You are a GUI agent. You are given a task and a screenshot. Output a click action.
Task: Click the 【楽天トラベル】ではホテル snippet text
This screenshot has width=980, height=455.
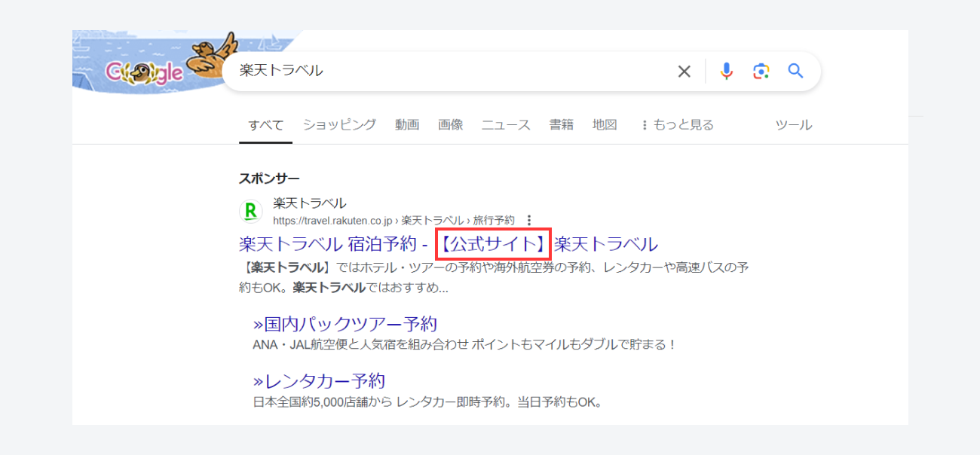[494, 277]
